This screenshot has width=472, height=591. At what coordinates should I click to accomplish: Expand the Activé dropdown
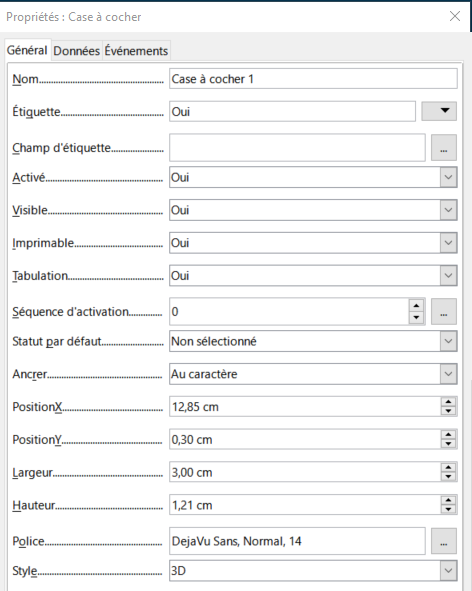[x=448, y=177]
